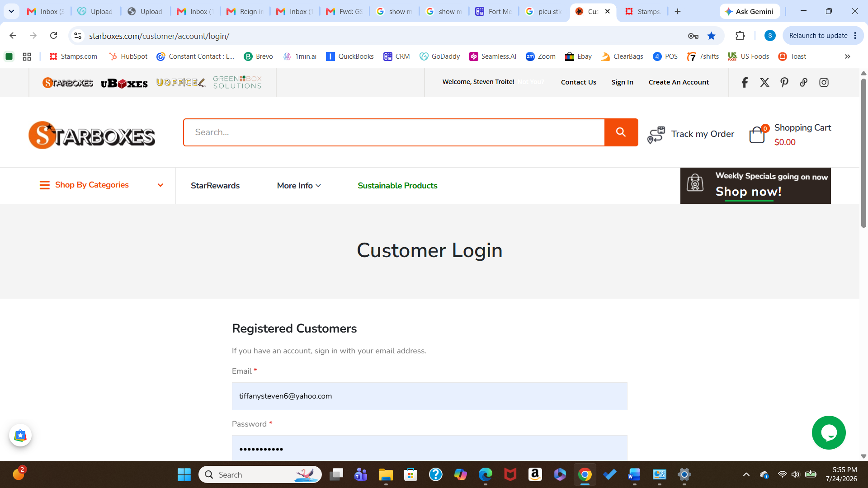868x488 pixels.
Task: Click the orange search magnifier button
Action: [621, 132]
